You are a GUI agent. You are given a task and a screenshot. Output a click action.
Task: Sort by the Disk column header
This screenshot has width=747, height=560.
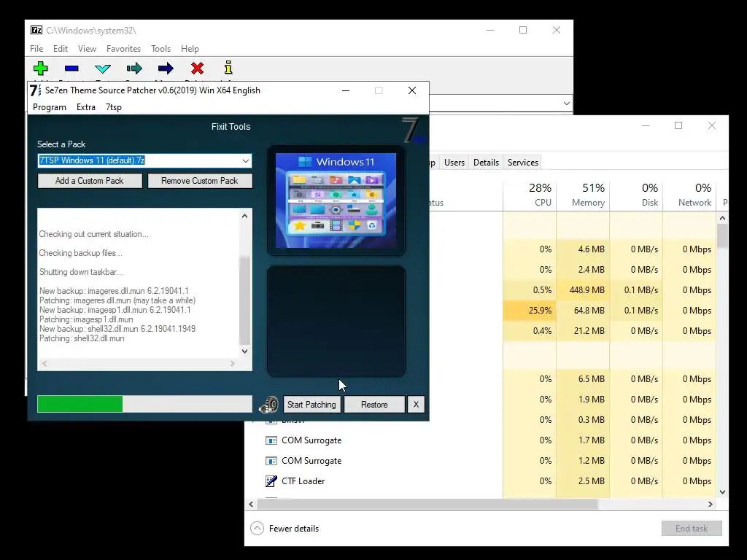pyautogui.click(x=636, y=195)
